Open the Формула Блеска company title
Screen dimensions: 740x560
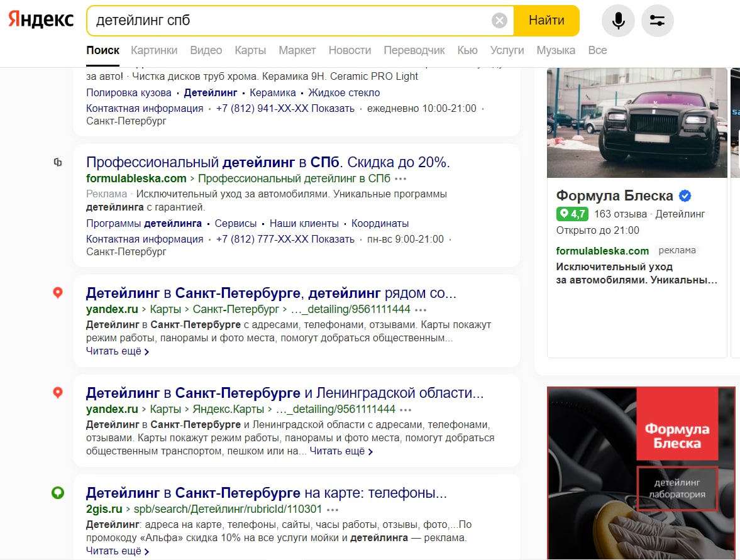click(614, 195)
